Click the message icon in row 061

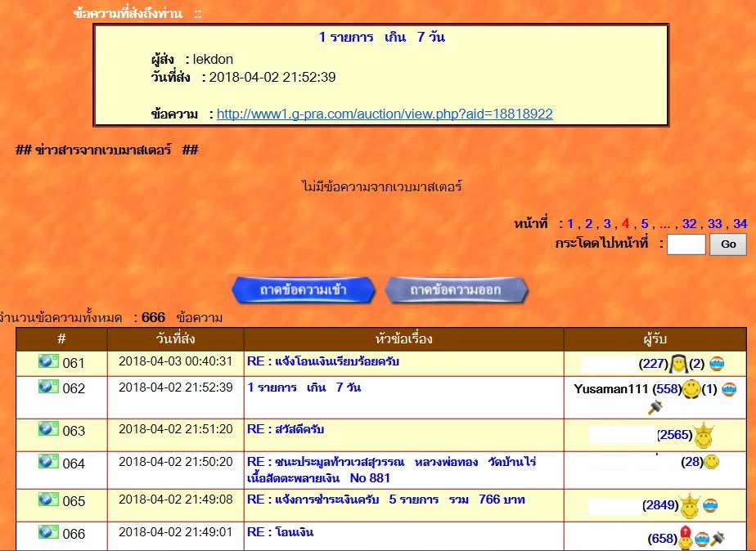pos(48,361)
